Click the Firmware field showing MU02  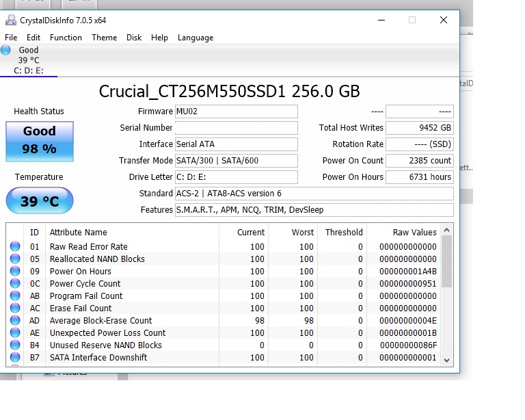(237, 111)
